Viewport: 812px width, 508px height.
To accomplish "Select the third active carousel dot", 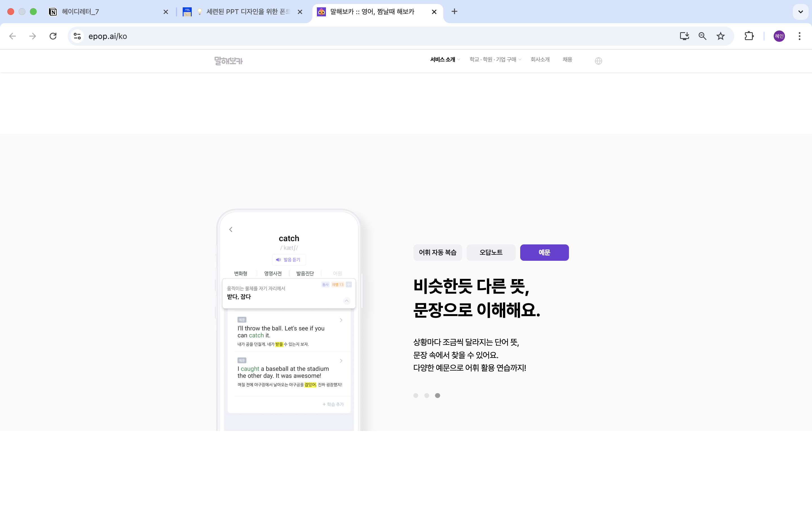I will pos(438,395).
